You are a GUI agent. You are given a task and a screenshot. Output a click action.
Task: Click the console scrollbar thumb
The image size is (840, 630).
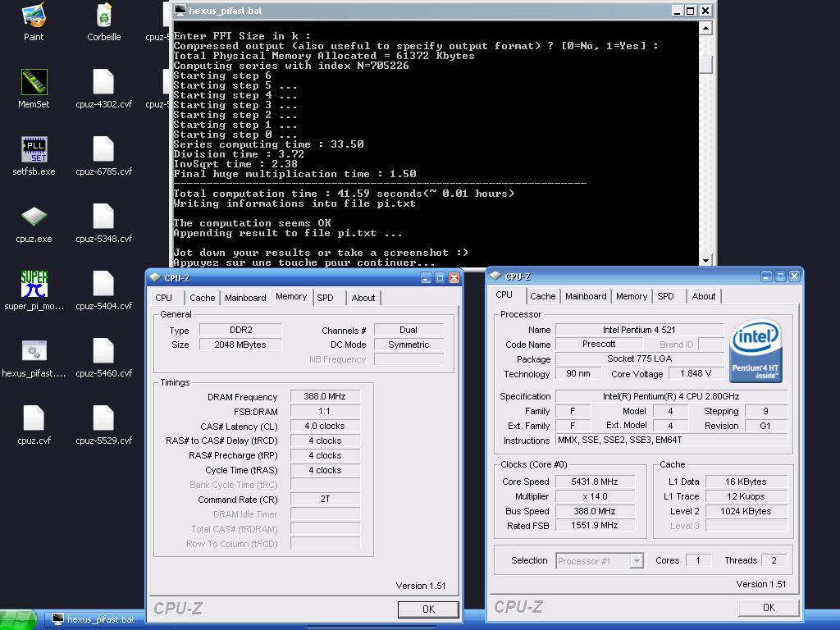[706, 65]
